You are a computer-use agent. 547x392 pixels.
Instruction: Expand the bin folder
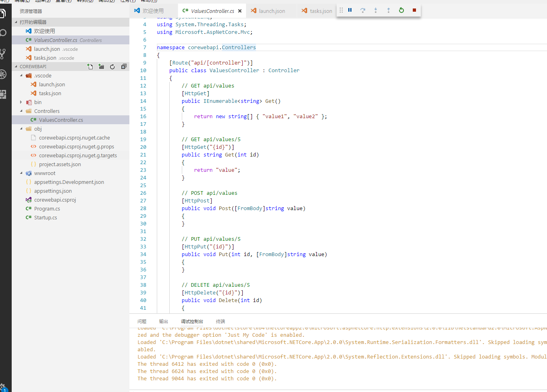pyautogui.click(x=71, y=102)
